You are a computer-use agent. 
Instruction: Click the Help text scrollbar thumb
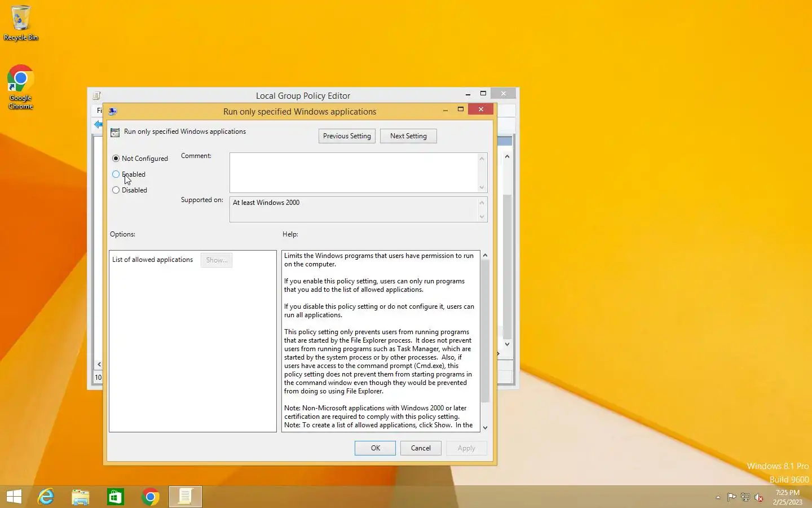click(485, 331)
